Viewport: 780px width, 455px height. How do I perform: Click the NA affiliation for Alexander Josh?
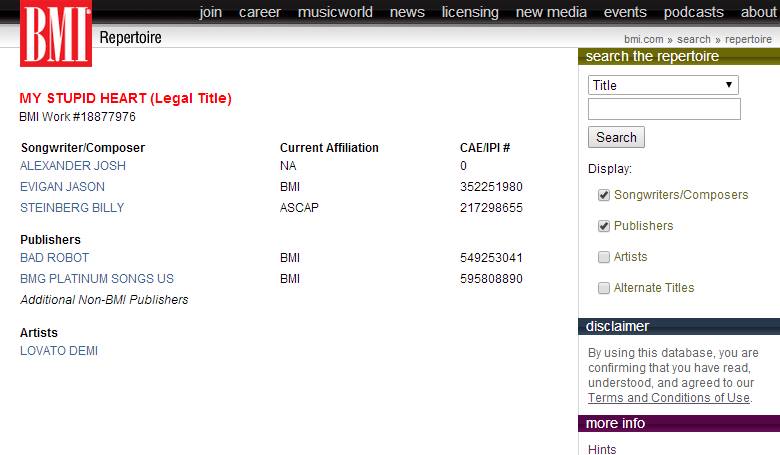coord(288,166)
